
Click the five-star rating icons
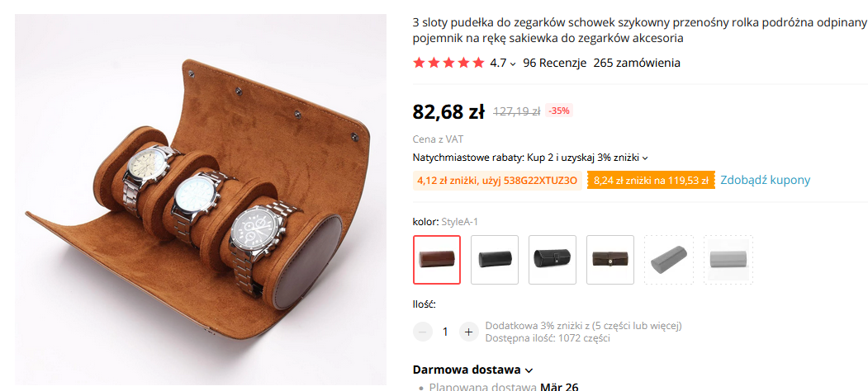pos(448,63)
